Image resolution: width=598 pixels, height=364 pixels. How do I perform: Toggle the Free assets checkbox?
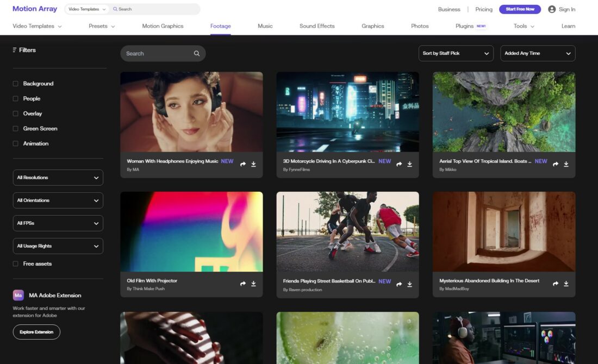click(16, 264)
